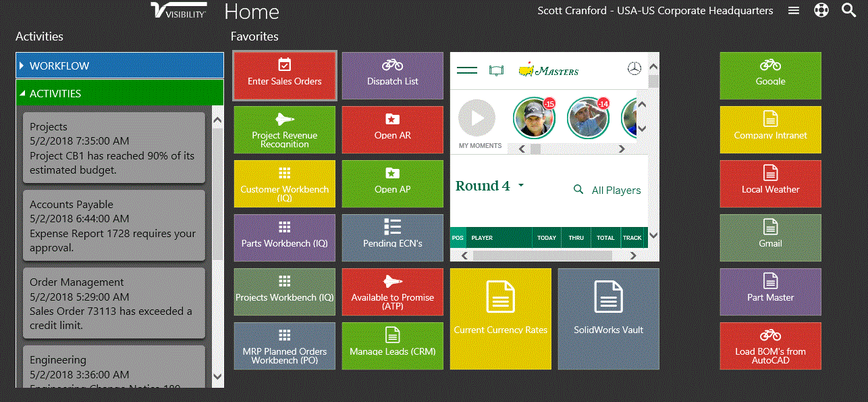This screenshot has width=868, height=402.
Task: Open Available to Promise (ATP) tile
Action: (393, 292)
